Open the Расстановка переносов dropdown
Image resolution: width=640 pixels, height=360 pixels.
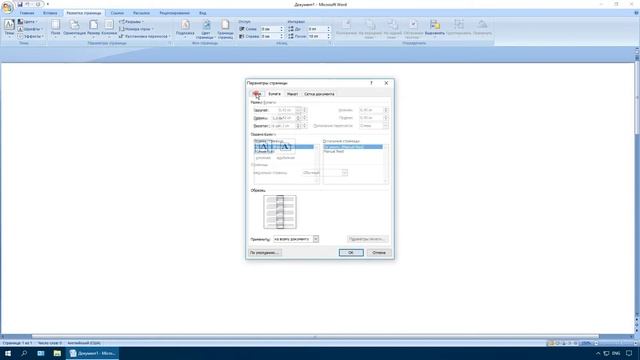click(x=144, y=36)
